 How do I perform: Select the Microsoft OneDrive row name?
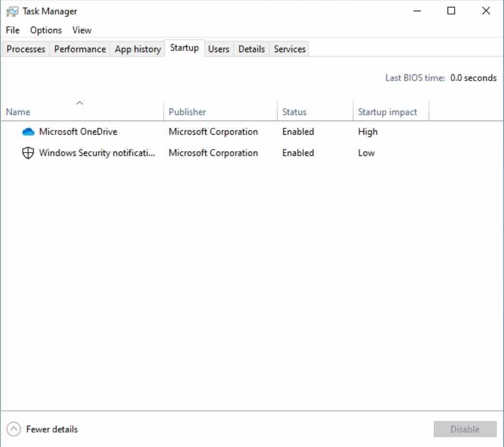(78, 132)
